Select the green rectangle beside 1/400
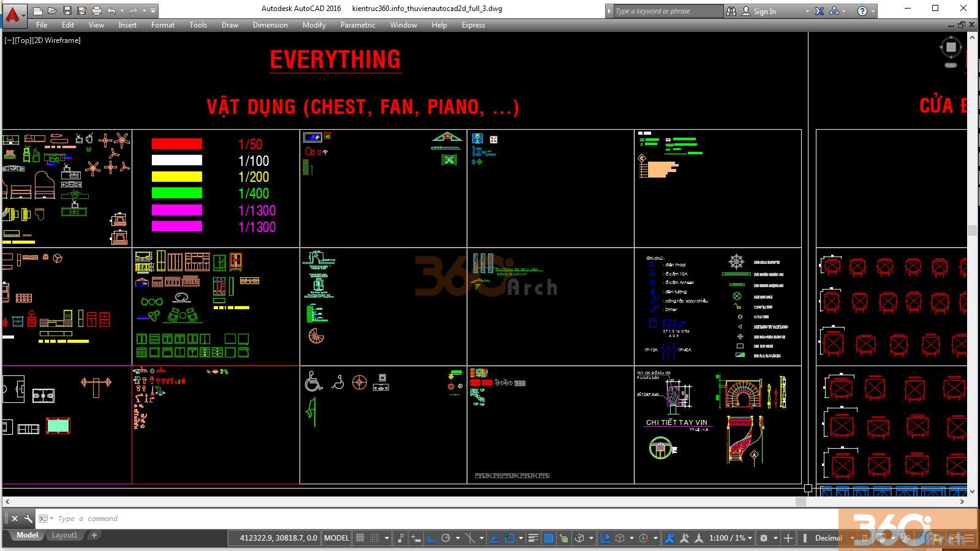The image size is (980, 551). [177, 193]
